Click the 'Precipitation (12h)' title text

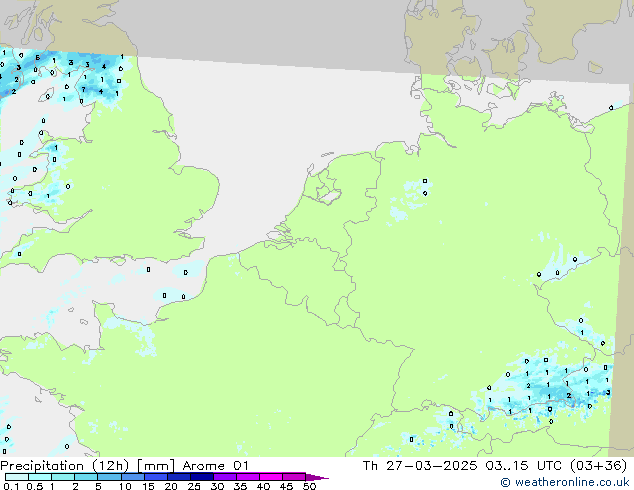coord(65,466)
